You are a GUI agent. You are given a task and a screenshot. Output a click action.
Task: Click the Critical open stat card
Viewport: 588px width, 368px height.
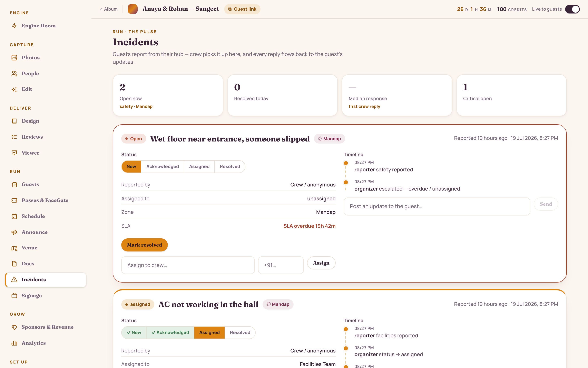(x=511, y=95)
